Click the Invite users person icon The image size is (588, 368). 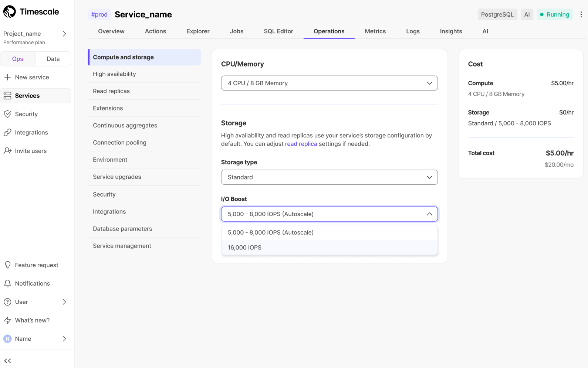[7, 151]
